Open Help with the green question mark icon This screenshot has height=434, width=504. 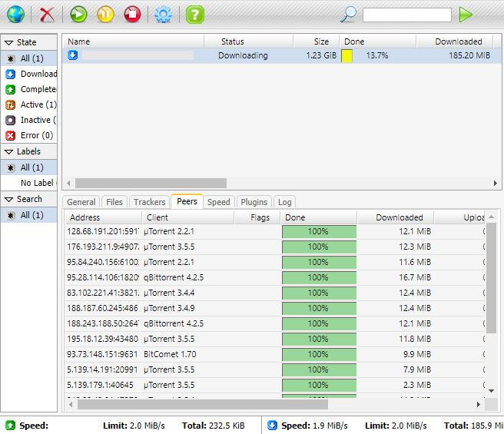click(195, 14)
